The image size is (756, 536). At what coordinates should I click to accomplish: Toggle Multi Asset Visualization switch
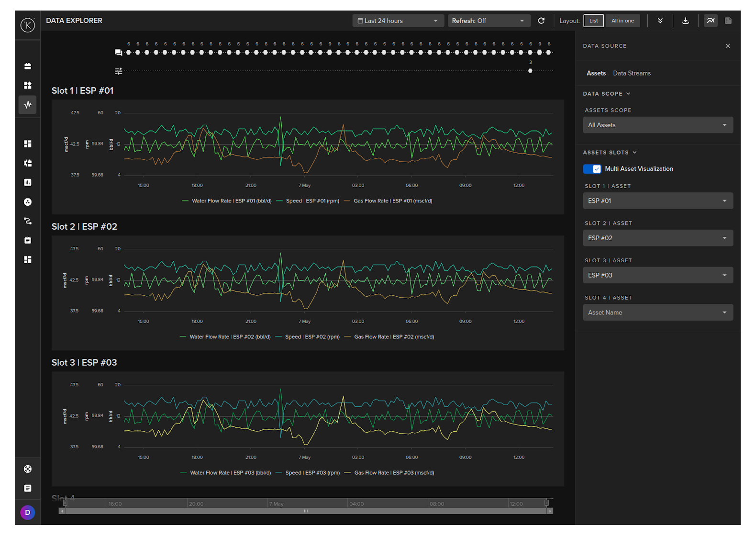[592, 169]
